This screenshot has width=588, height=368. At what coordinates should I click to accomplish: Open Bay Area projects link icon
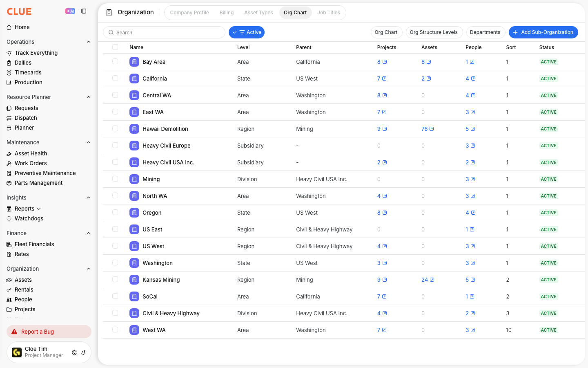point(385,62)
